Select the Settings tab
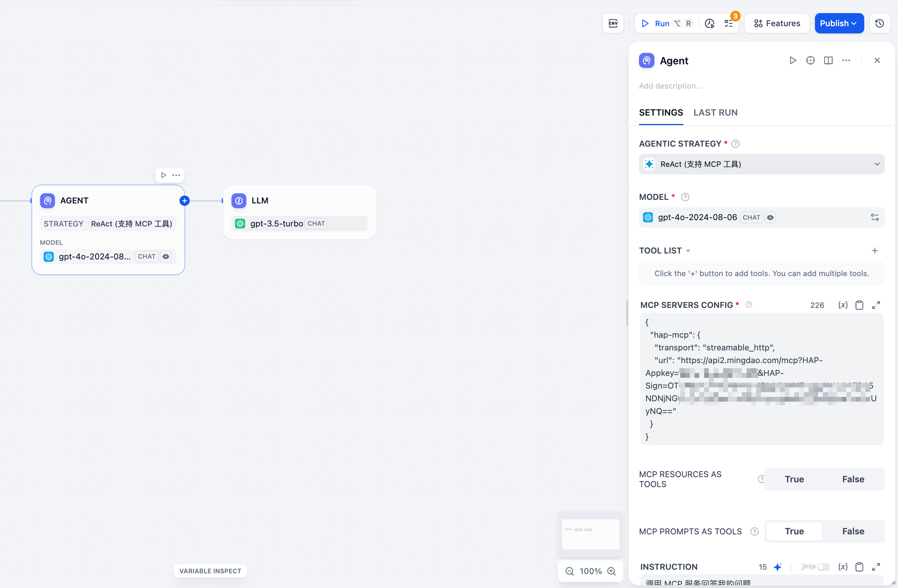Viewport: 898px width, 588px height. coord(661,113)
